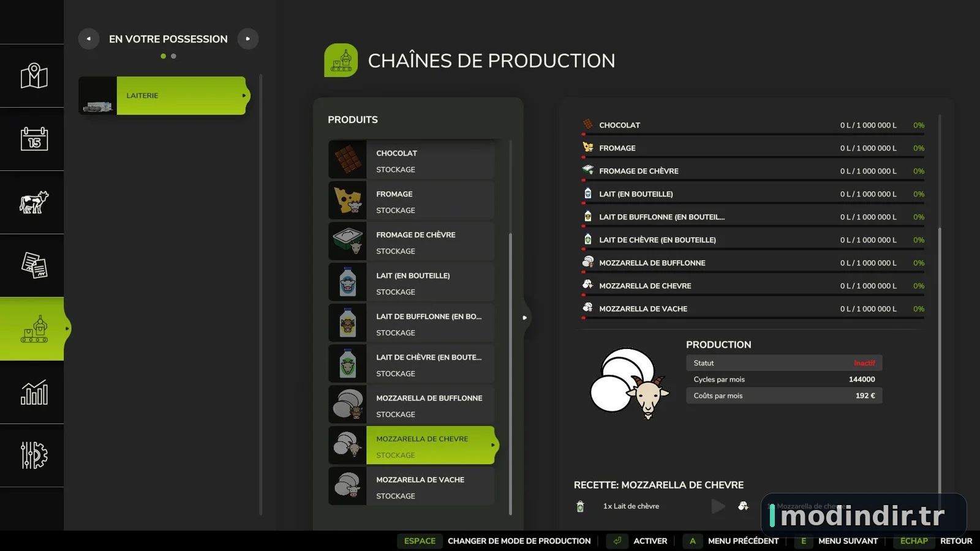
Task: Click Chocolat storage row icon
Action: 588,124
